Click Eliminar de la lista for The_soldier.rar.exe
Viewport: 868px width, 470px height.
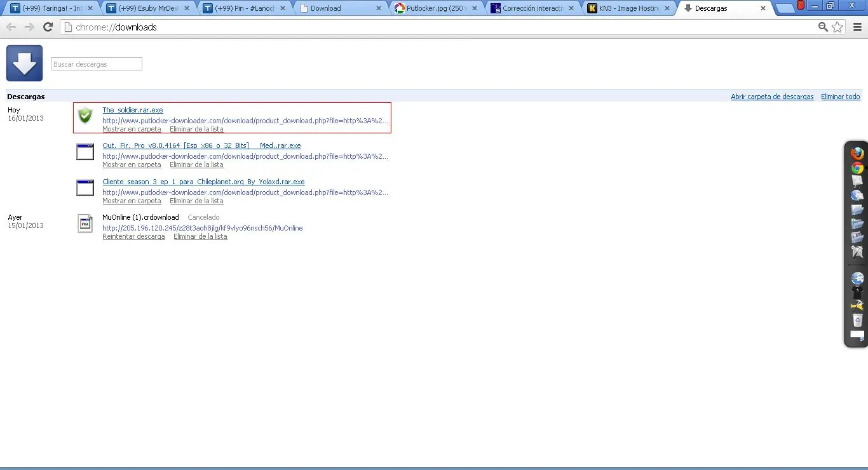[196, 129]
